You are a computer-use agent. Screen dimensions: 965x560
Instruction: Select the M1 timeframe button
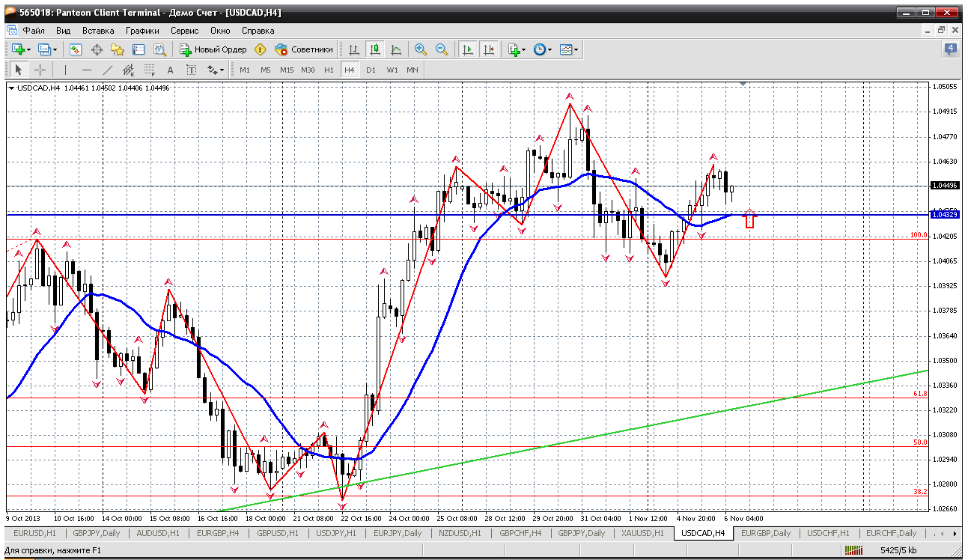tap(245, 70)
